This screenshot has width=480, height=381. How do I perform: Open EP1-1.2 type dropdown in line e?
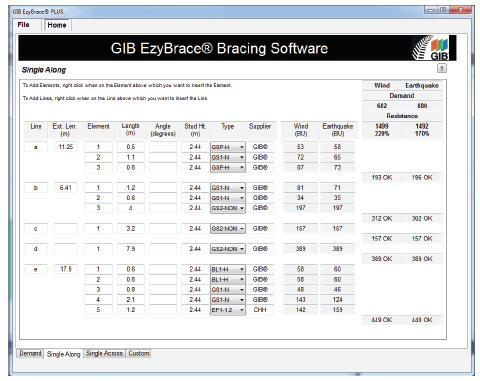(228, 310)
